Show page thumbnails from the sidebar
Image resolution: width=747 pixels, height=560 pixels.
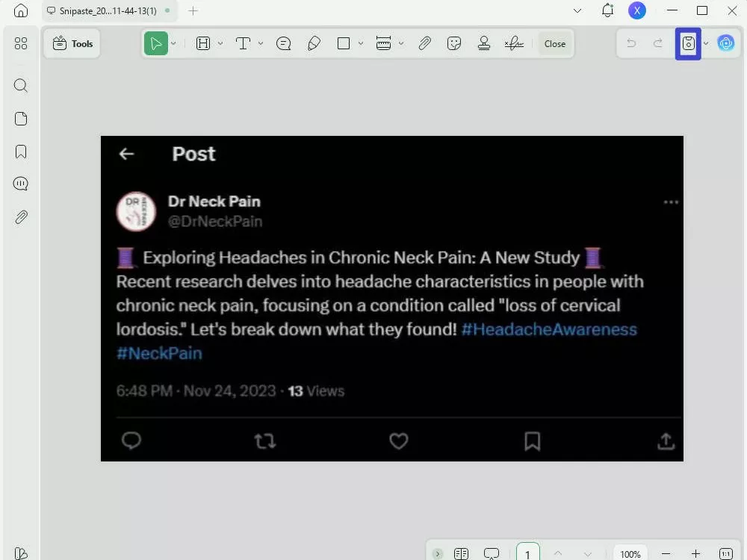[x=20, y=118]
